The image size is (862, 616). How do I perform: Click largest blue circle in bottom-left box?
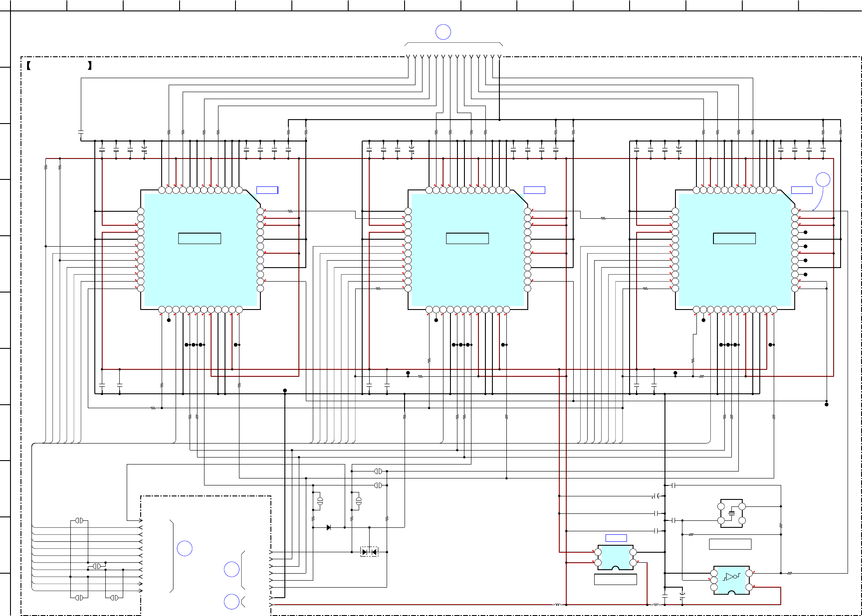(x=185, y=548)
